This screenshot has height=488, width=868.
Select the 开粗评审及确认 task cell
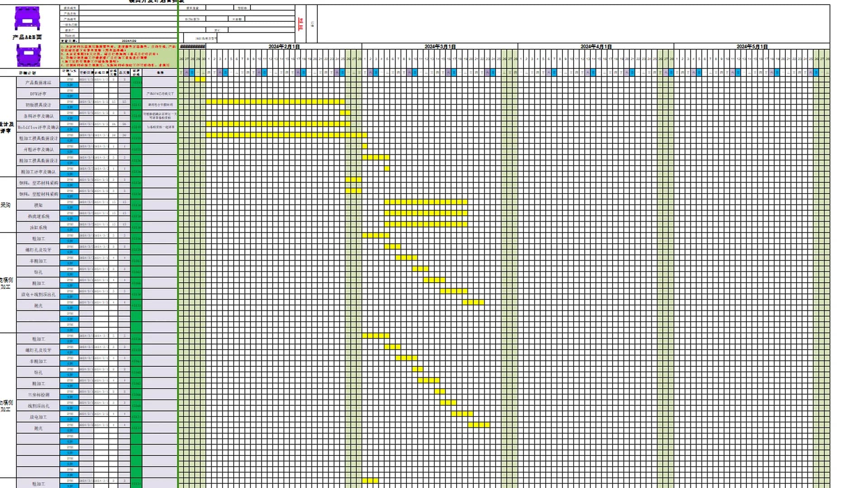coord(38,150)
